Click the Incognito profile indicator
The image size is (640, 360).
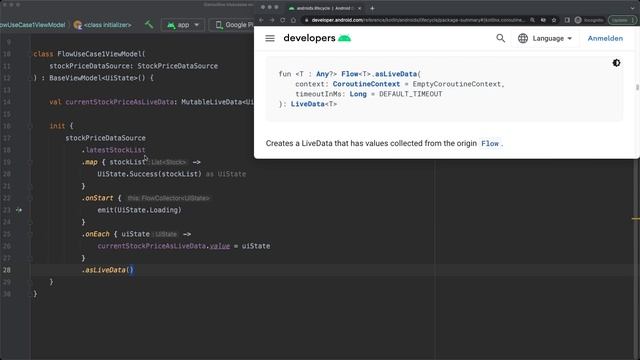pos(589,20)
